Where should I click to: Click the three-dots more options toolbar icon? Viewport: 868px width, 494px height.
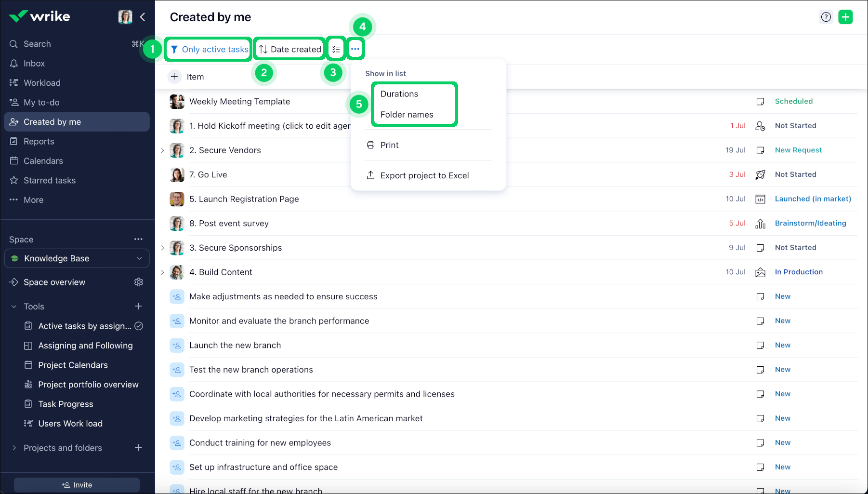[355, 49]
